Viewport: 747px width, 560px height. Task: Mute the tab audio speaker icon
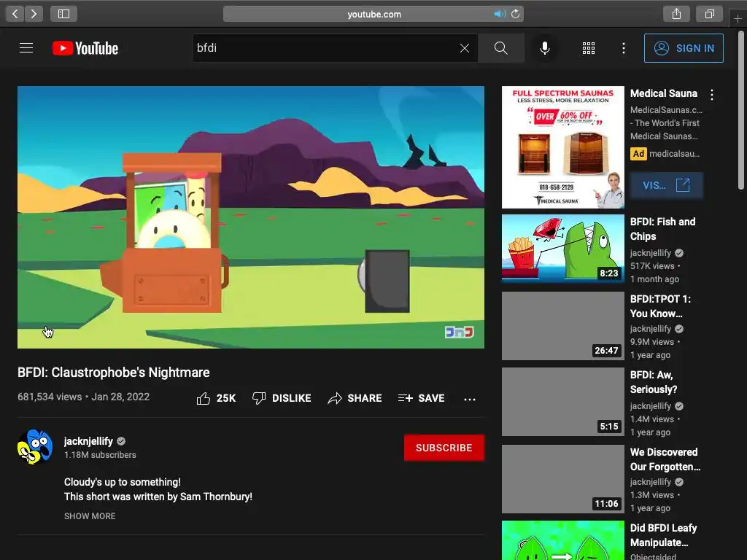coord(500,14)
